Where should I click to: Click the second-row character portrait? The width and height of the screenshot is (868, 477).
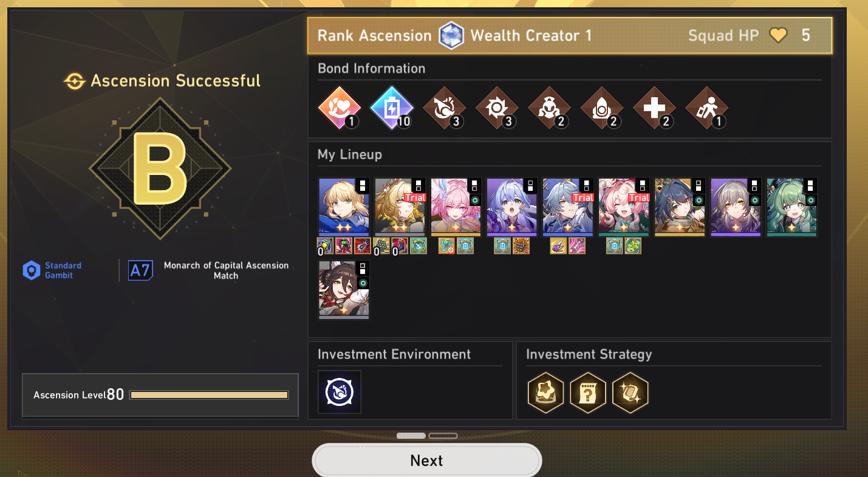(344, 290)
